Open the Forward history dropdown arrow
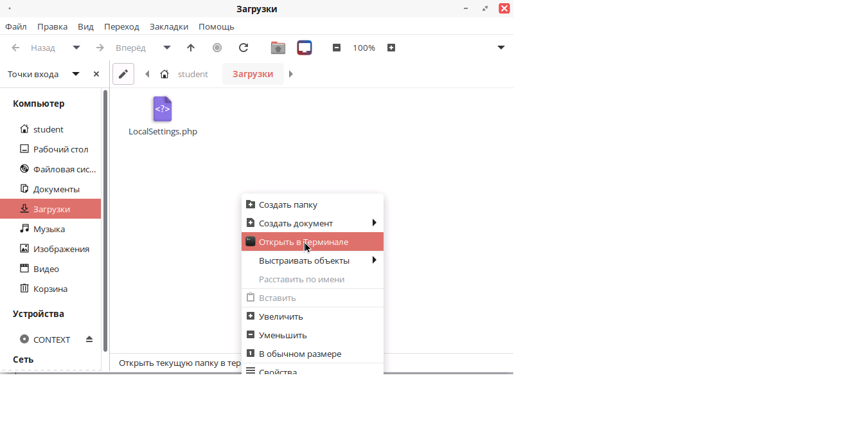Screen dimensions: 868x436 tap(167, 48)
